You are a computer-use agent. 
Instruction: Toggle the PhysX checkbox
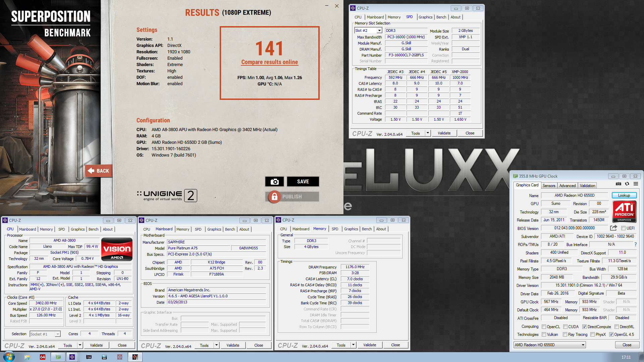592,334
